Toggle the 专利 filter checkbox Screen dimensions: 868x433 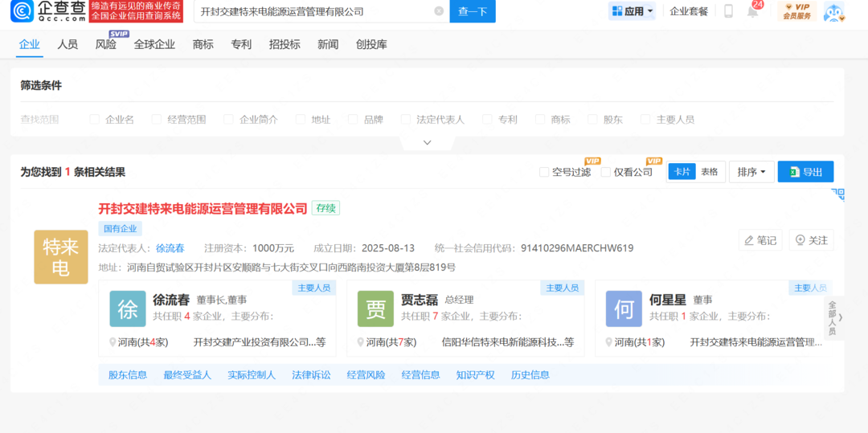(x=488, y=119)
